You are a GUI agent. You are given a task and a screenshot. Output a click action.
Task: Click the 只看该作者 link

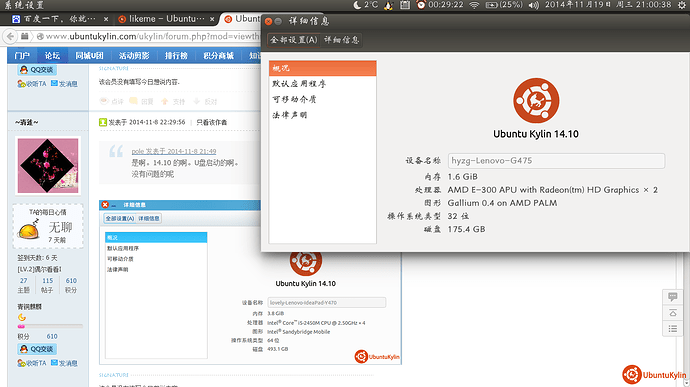[212, 122]
